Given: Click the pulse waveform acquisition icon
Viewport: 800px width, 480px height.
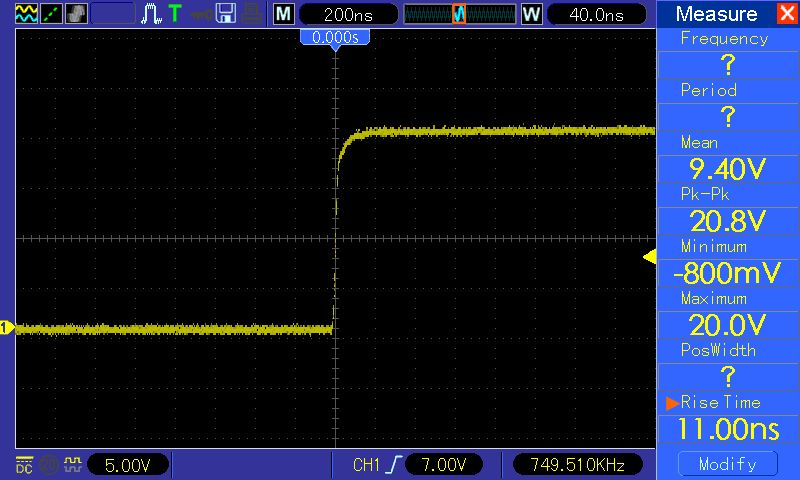Looking at the screenshot, I should point(151,14).
